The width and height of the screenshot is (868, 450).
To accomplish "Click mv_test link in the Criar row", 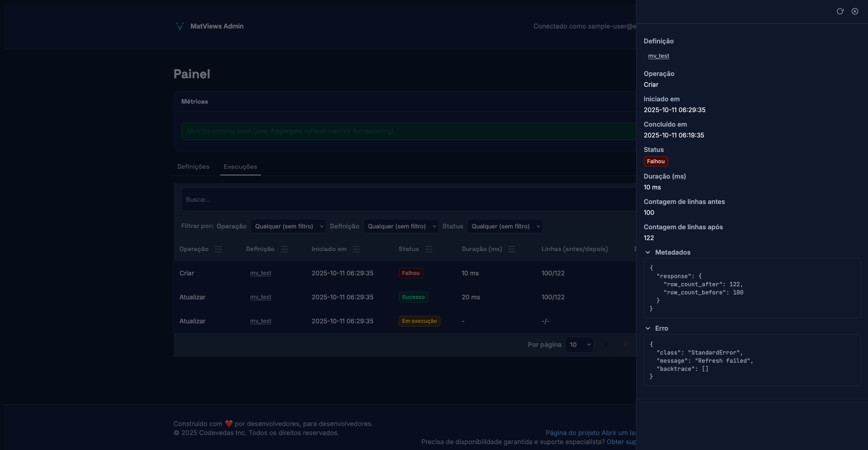I will [260, 273].
